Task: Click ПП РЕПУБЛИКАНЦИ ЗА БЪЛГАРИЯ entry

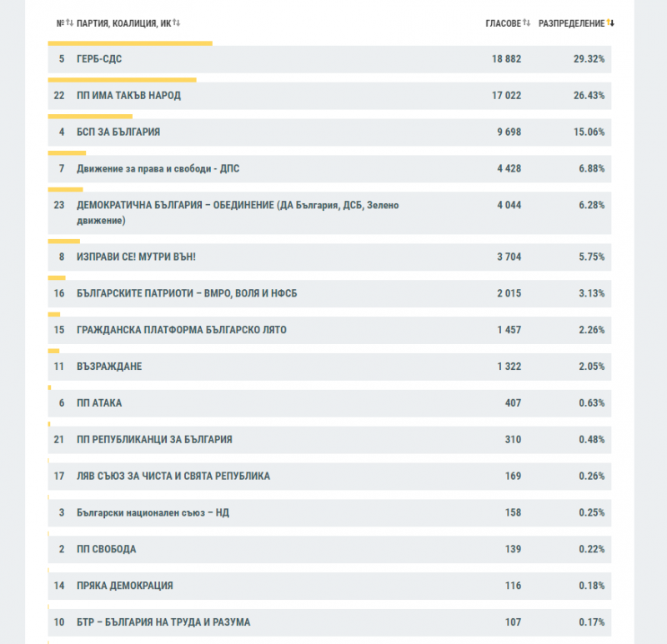Action: (x=154, y=440)
